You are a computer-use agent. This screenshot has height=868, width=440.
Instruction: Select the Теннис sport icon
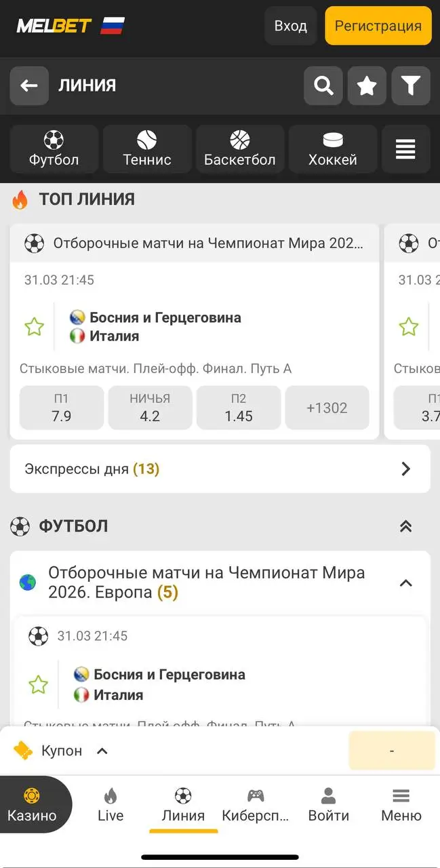147,149
